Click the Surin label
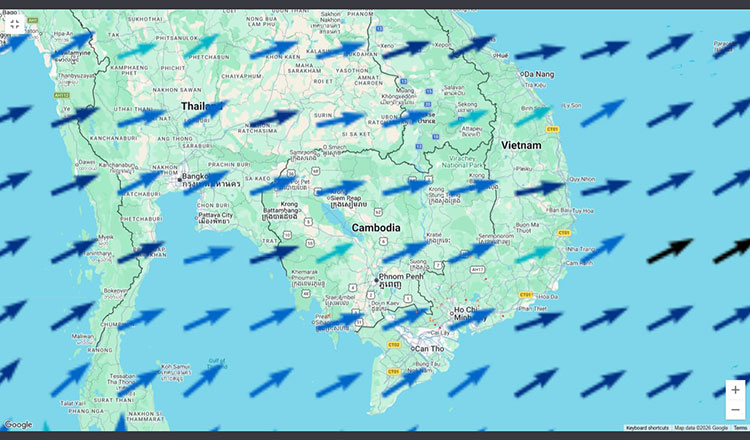The width and height of the screenshot is (750, 440). pyautogui.click(x=323, y=116)
